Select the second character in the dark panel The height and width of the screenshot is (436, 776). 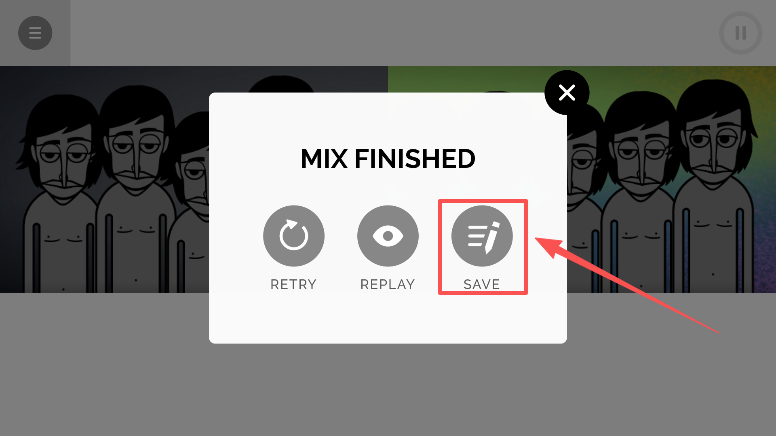tap(136, 189)
